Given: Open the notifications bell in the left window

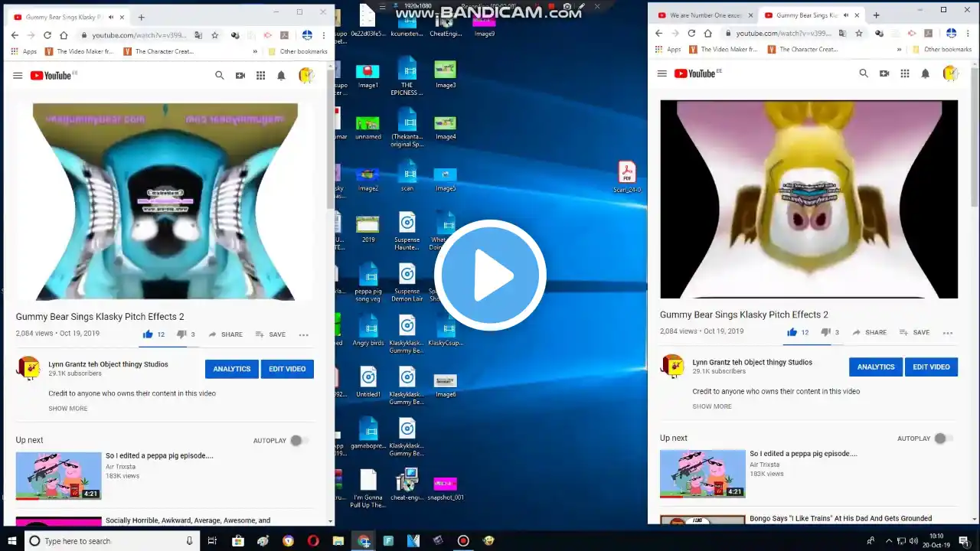Looking at the screenshot, I should (x=281, y=76).
